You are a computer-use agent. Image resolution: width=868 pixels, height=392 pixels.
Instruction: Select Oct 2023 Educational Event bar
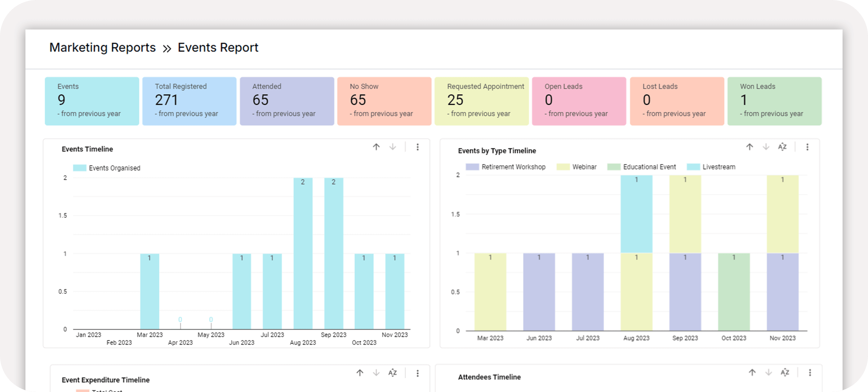click(734, 292)
